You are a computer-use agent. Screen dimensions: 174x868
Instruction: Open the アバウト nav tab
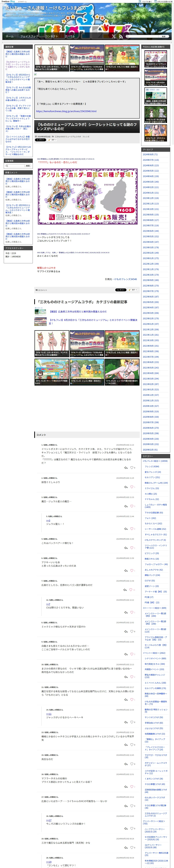pyautogui.click(x=70, y=36)
